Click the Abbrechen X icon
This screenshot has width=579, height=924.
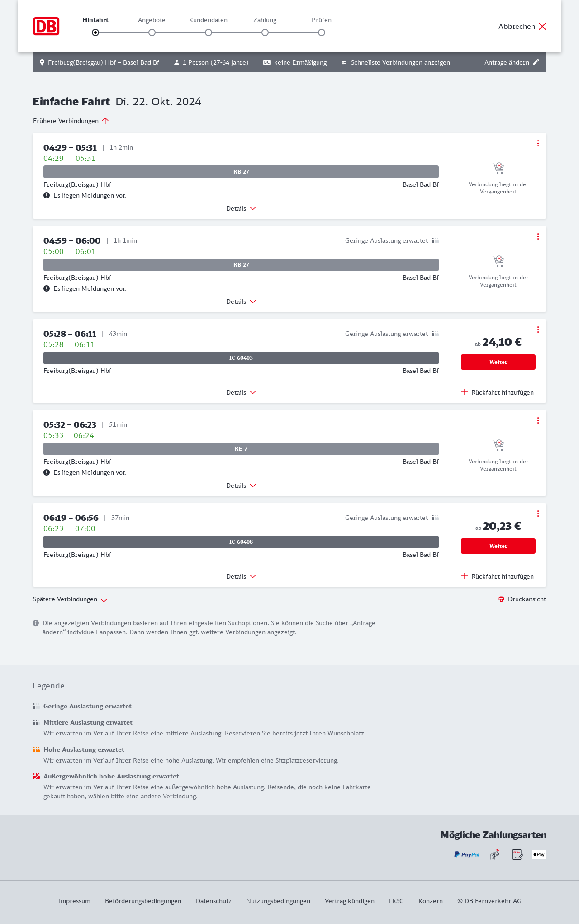[542, 26]
